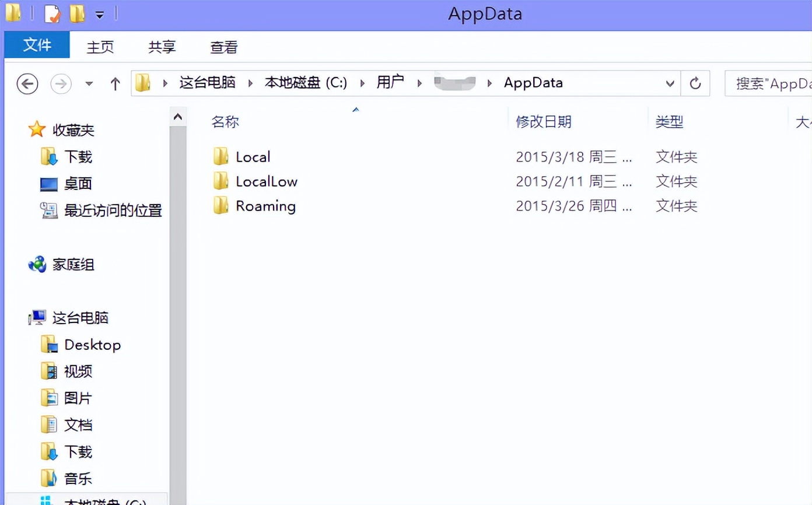Select the Local folder icon
The image size is (812, 505).
coord(220,156)
